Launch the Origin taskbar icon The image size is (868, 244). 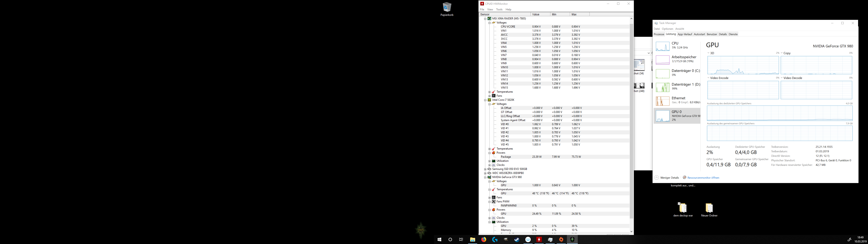click(561, 240)
